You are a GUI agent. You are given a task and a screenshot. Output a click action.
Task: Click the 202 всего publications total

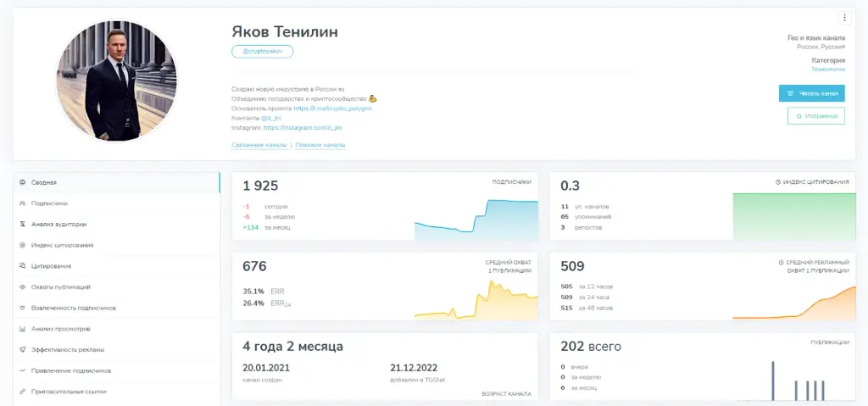pyautogui.click(x=591, y=347)
